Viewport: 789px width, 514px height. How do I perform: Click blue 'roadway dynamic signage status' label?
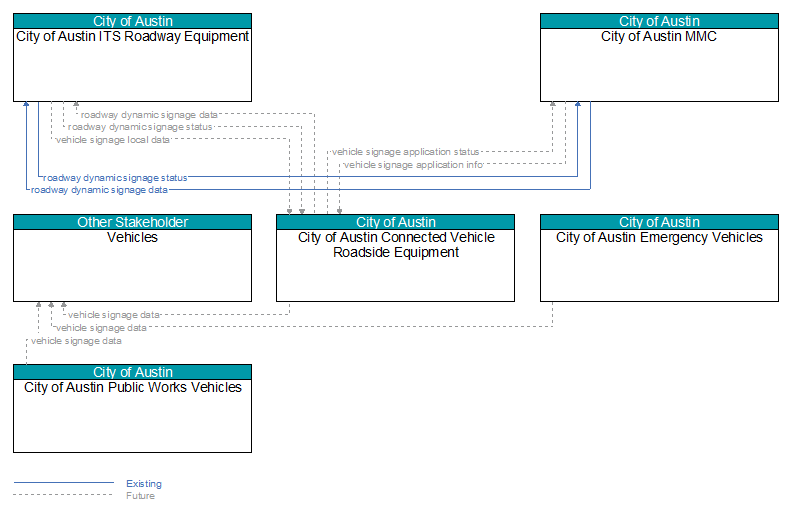point(115,178)
